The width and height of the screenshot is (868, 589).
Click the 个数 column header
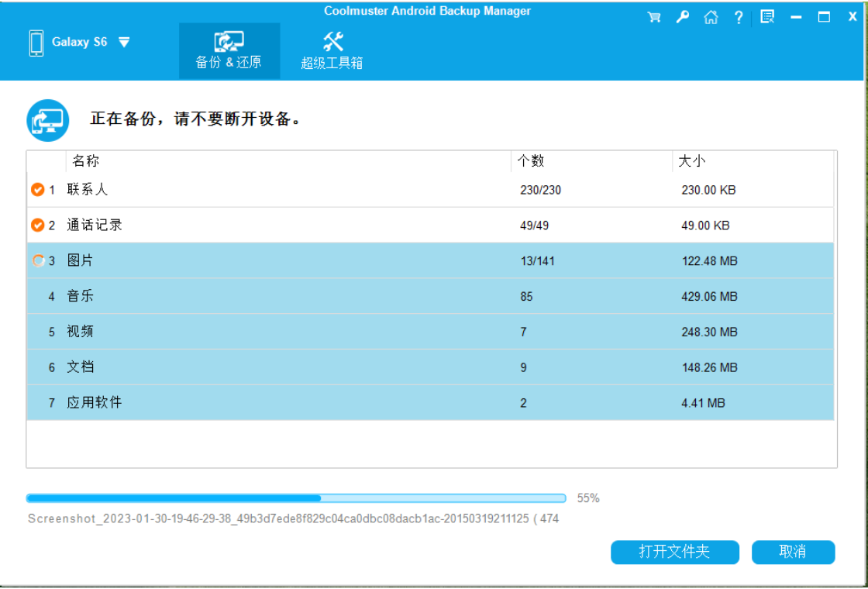click(x=531, y=161)
